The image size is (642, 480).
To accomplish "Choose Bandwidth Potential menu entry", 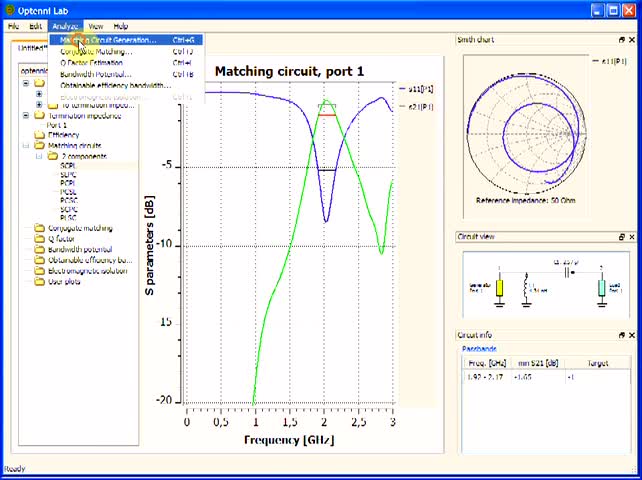I will 126,75.
